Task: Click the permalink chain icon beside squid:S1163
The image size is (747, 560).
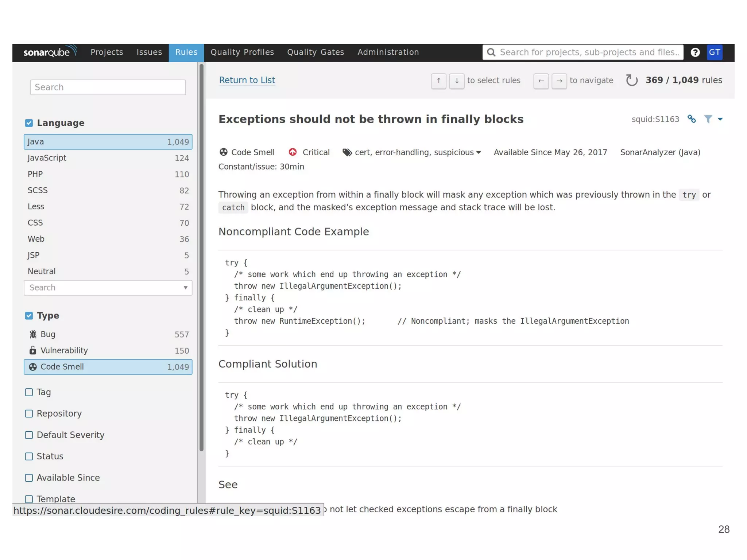Action: [691, 119]
